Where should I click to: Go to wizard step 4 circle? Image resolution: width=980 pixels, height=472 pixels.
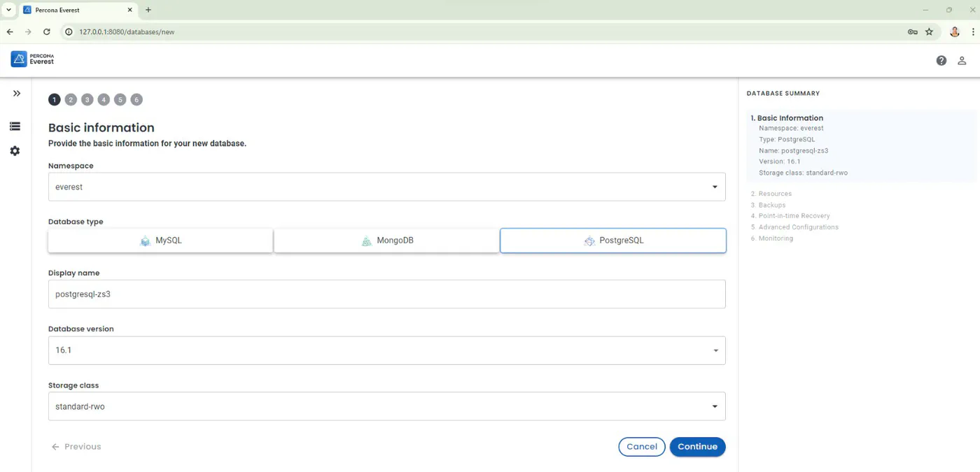coord(104,100)
